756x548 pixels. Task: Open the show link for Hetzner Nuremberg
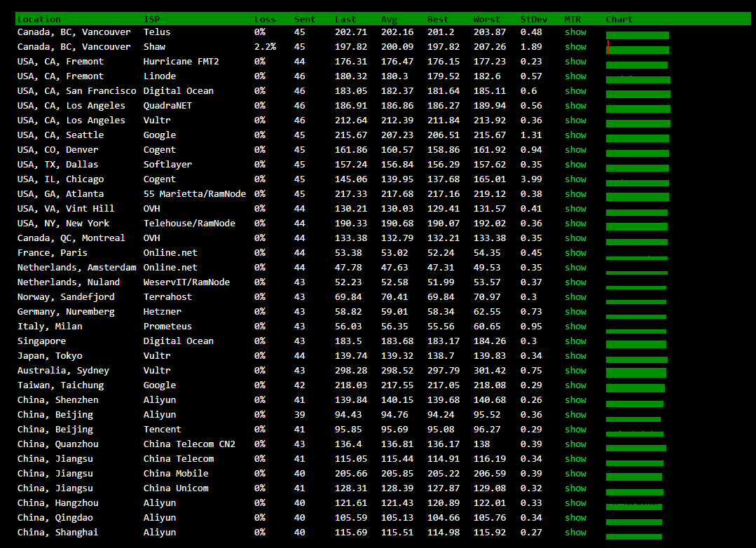click(575, 312)
